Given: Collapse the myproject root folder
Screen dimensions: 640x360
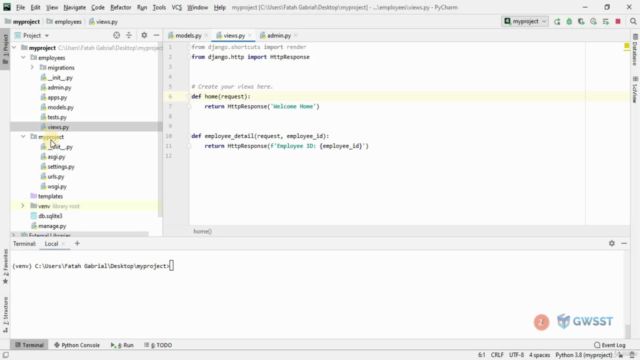Looking at the screenshot, I should [15, 48].
